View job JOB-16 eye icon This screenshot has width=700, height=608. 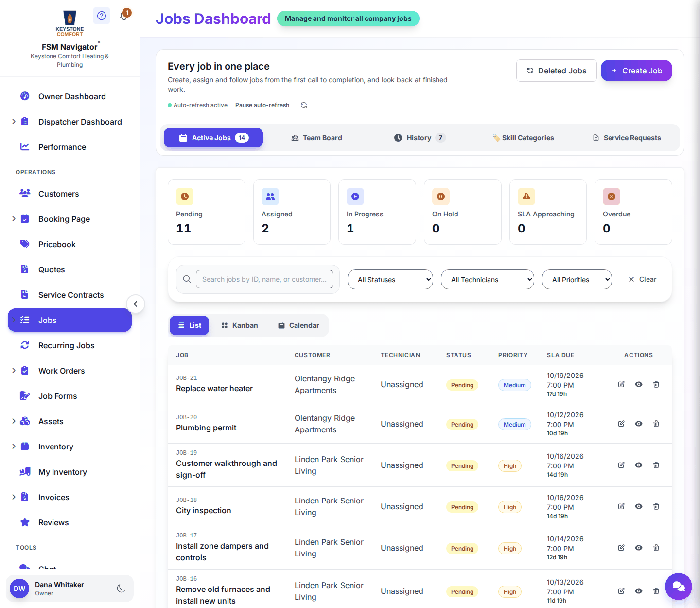tap(639, 591)
